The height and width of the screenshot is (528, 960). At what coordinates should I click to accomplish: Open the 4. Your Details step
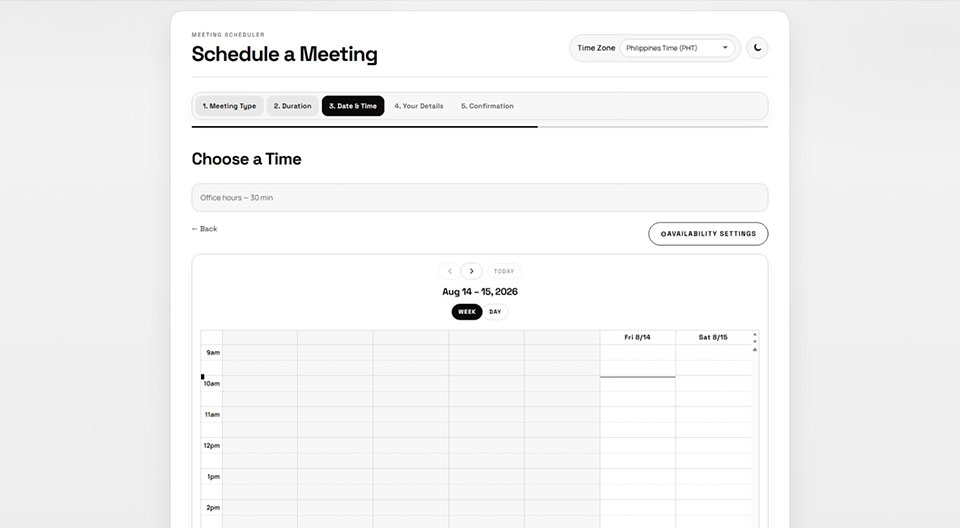419,106
